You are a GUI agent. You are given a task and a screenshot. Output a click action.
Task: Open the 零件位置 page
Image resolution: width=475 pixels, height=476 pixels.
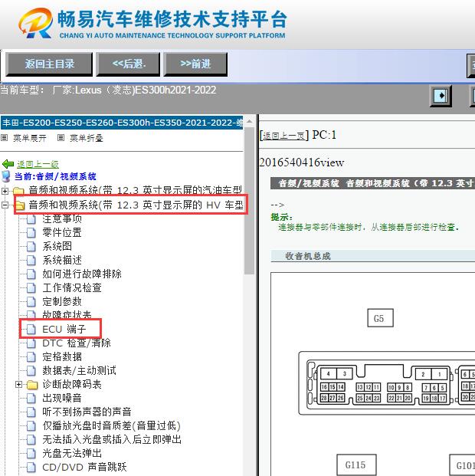[x=62, y=232]
